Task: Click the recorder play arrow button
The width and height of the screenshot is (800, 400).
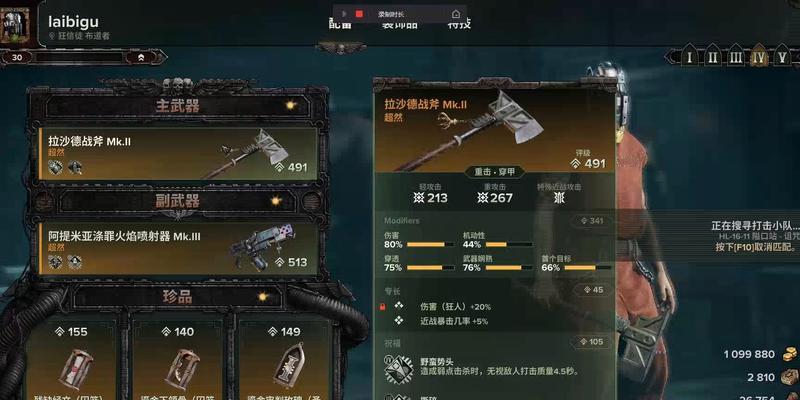Action: coord(345,14)
